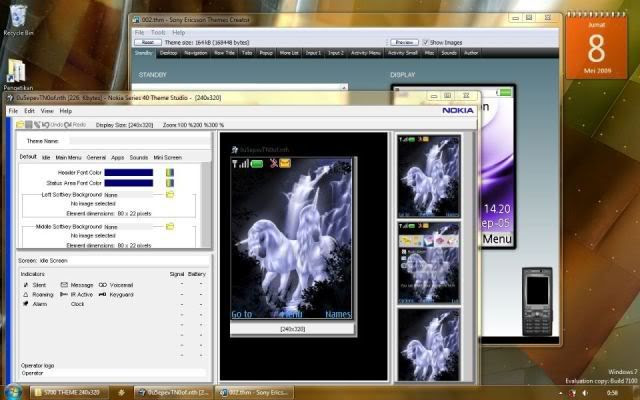Browse image for Middle Softkey Background

pyautogui.click(x=170, y=226)
